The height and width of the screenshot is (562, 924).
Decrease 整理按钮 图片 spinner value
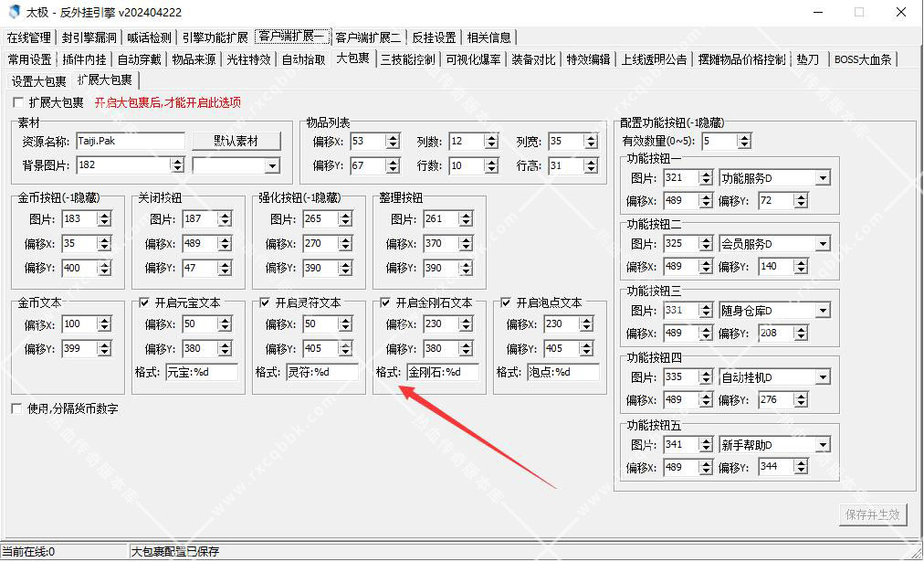tap(467, 223)
